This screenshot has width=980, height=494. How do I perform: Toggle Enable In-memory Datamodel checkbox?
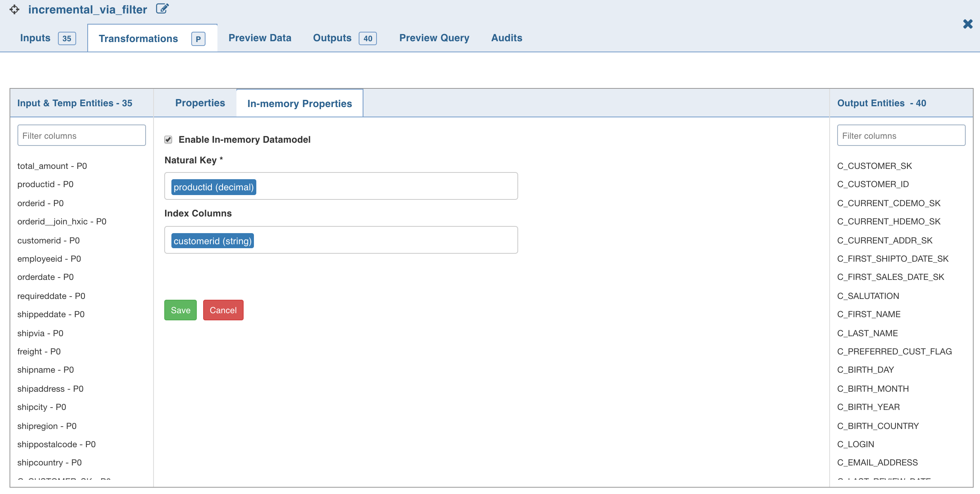click(x=168, y=140)
